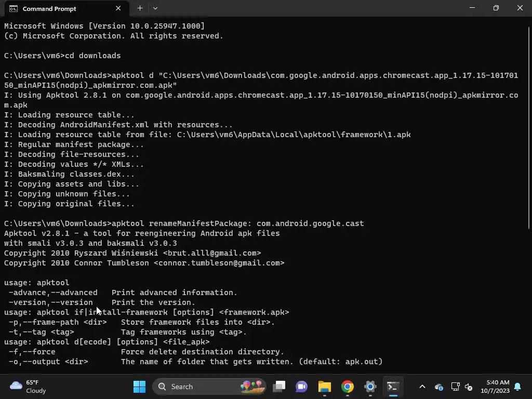
Task: Show hidden system tray icons
Action: (422, 387)
